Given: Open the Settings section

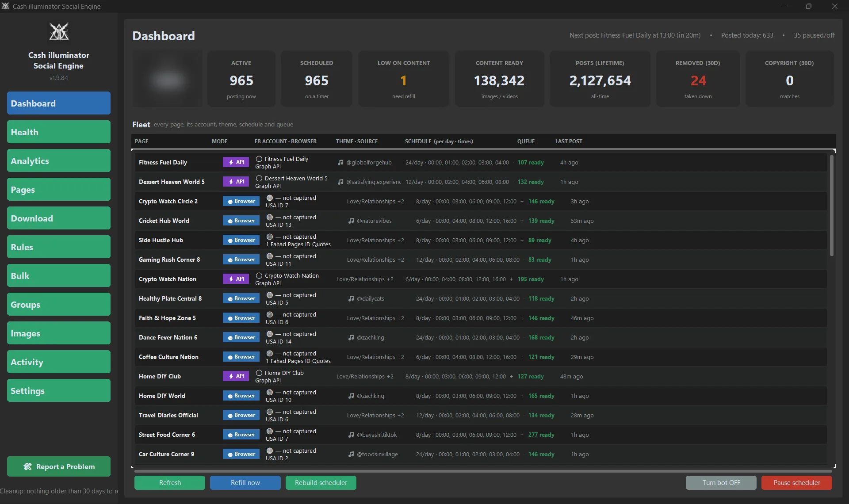Looking at the screenshot, I should (59, 390).
